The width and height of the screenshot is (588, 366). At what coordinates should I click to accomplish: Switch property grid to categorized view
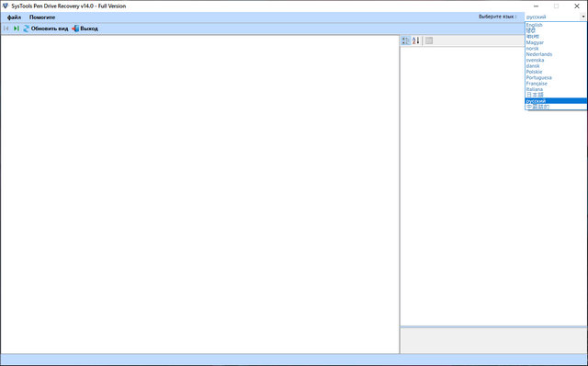[x=406, y=40]
